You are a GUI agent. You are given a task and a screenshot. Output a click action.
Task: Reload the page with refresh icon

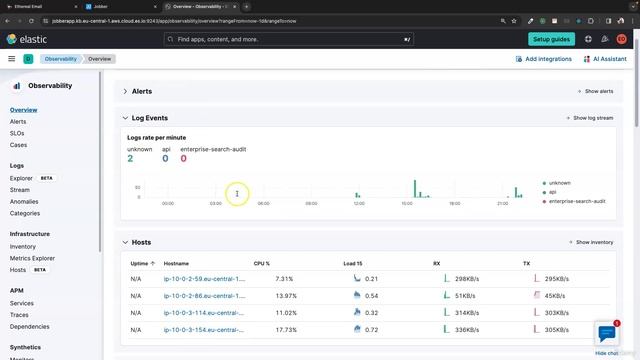(x=31, y=21)
